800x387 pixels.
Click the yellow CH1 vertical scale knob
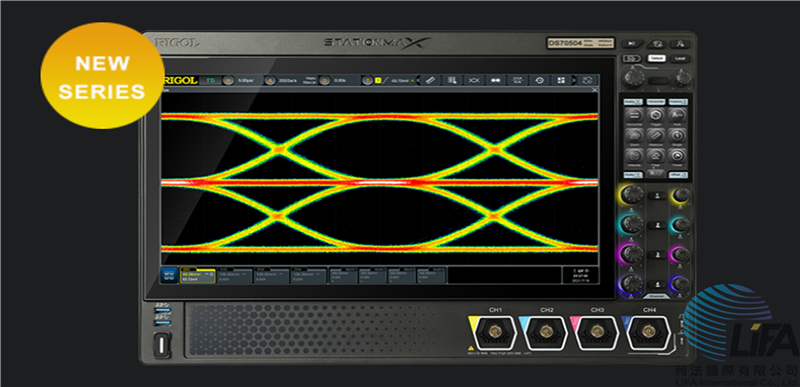coord(632,194)
